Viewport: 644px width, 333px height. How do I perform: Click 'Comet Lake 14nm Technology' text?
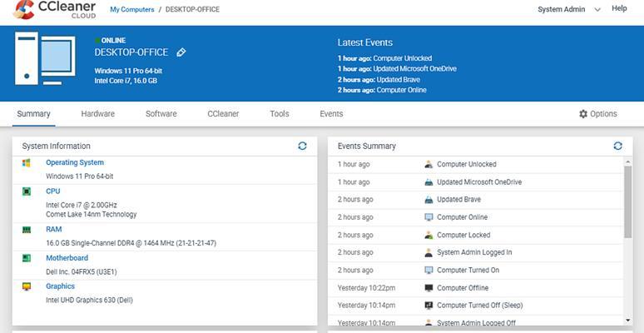click(92, 214)
